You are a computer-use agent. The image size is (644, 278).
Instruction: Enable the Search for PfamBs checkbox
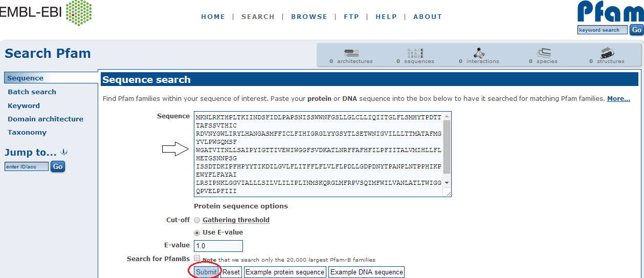(197, 259)
